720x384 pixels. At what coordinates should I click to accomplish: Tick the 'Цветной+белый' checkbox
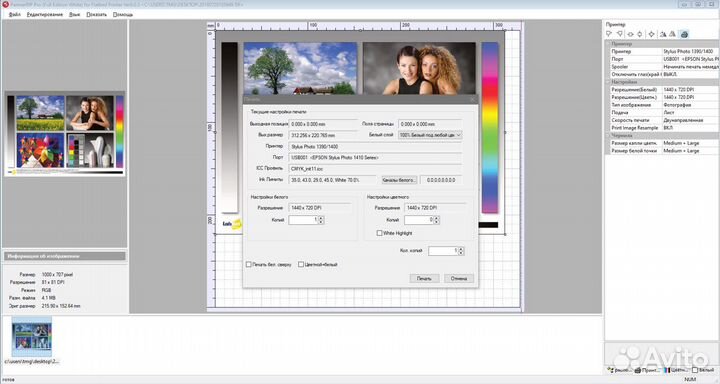301,265
